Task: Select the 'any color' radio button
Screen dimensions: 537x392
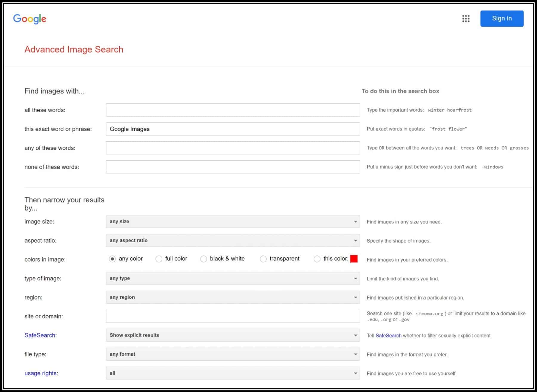Action: pyautogui.click(x=112, y=259)
